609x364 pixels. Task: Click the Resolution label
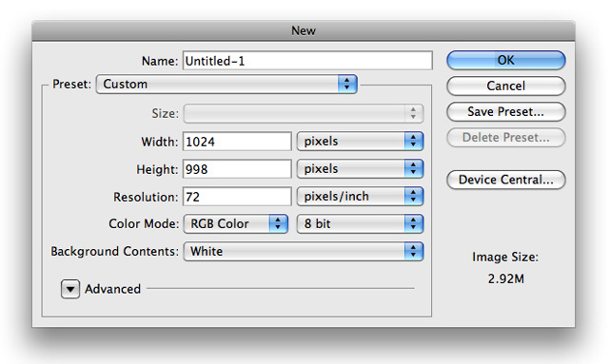pyautogui.click(x=146, y=197)
